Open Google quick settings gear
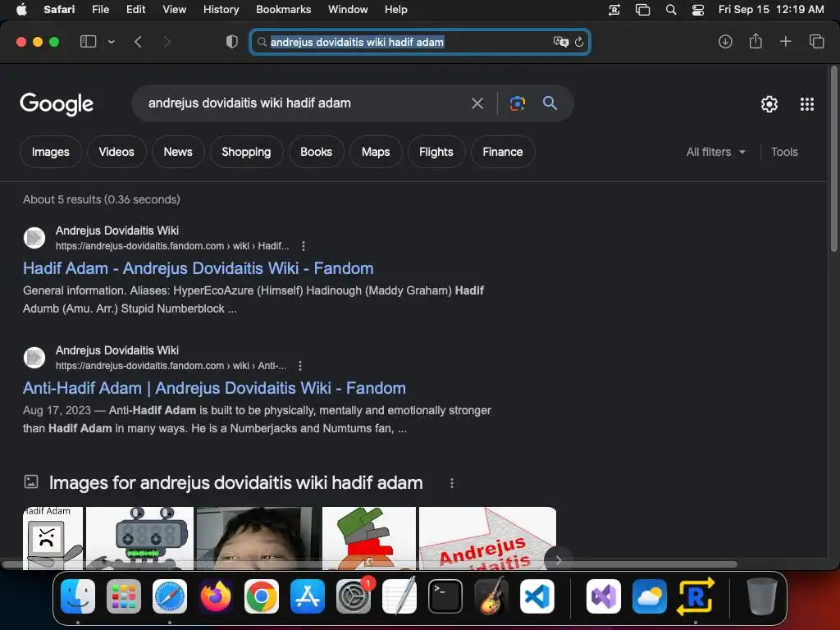 [769, 104]
